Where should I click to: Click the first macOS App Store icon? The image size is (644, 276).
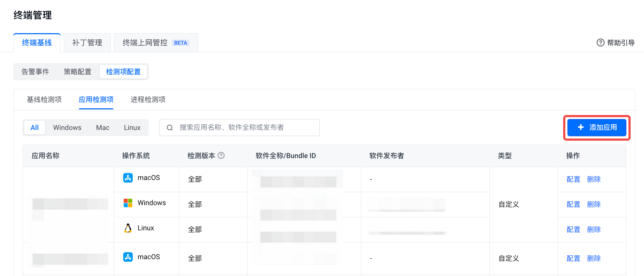128,178
